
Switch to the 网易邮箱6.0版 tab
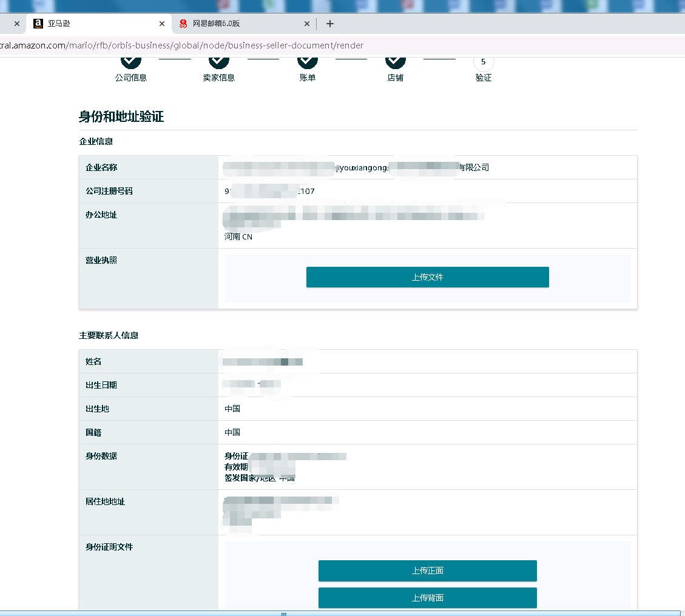237,24
